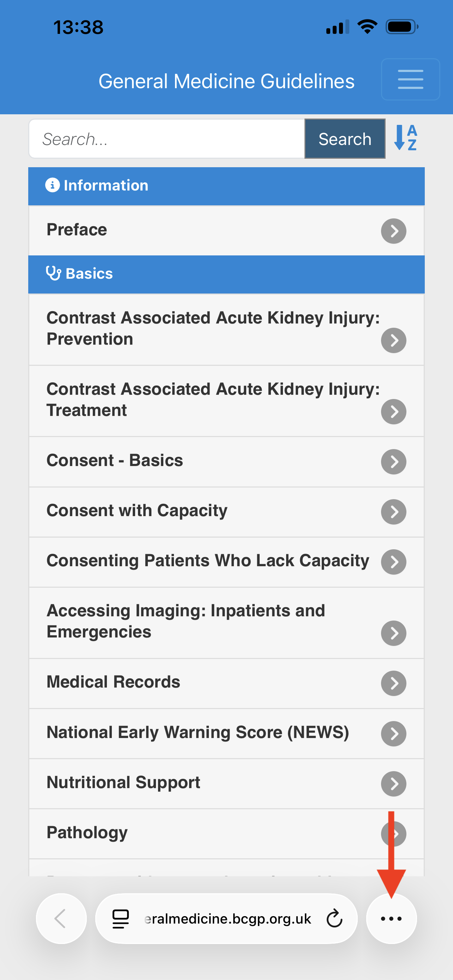
Task: Open Consent with Capacity guideline
Action: 226,512
